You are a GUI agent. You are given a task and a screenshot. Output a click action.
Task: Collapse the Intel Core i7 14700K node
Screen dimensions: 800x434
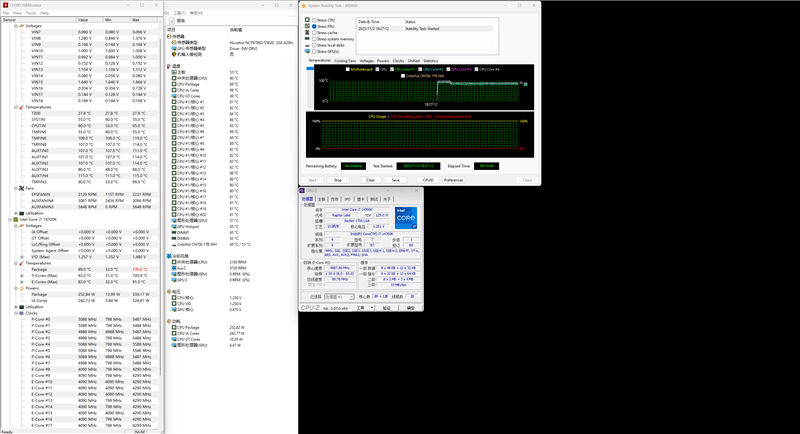10,219
